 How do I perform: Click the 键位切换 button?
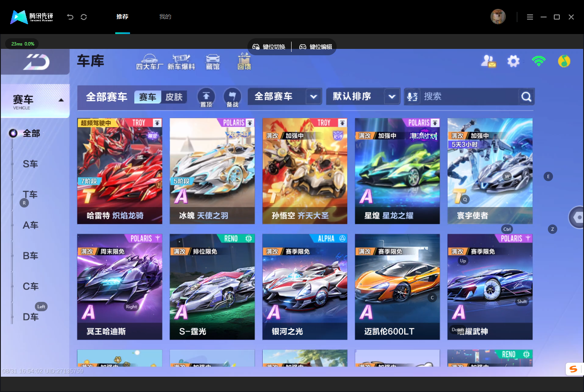(269, 47)
